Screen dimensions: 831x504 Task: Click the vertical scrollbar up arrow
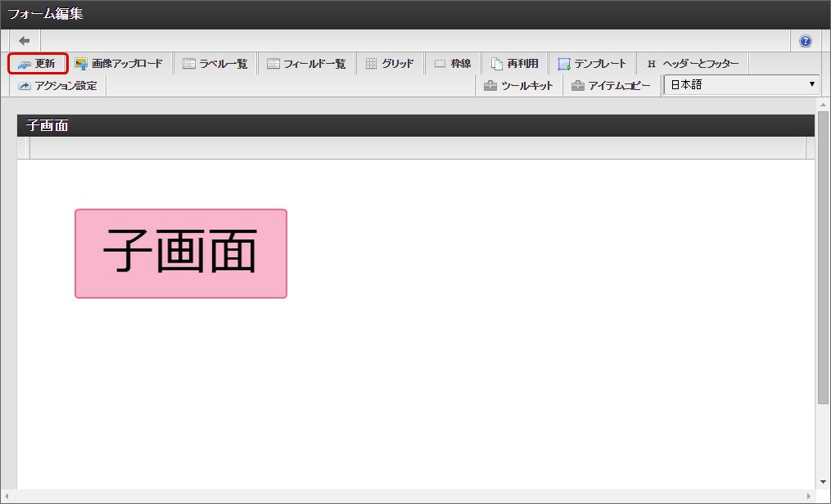[x=823, y=104]
